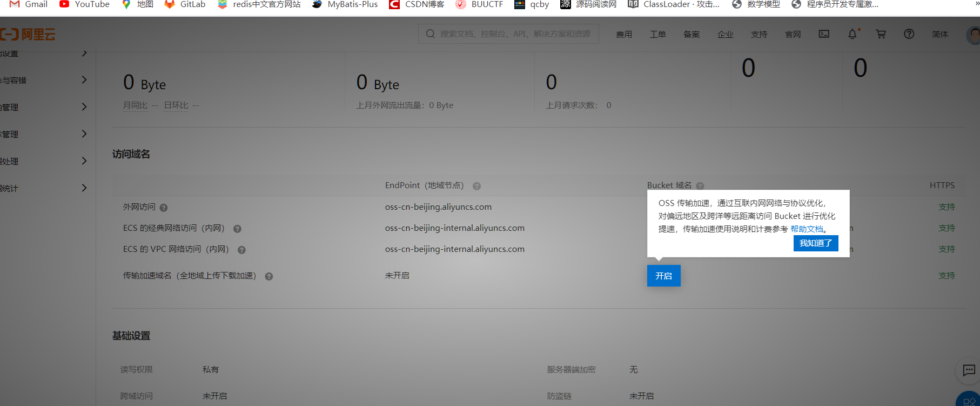
Task: Open the help question mark icon in header
Action: point(909,34)
